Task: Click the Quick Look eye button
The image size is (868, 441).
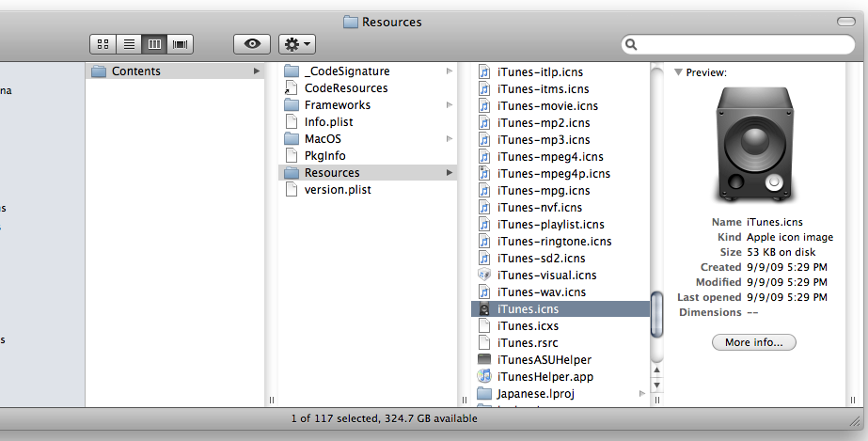Action: (252, 44)
